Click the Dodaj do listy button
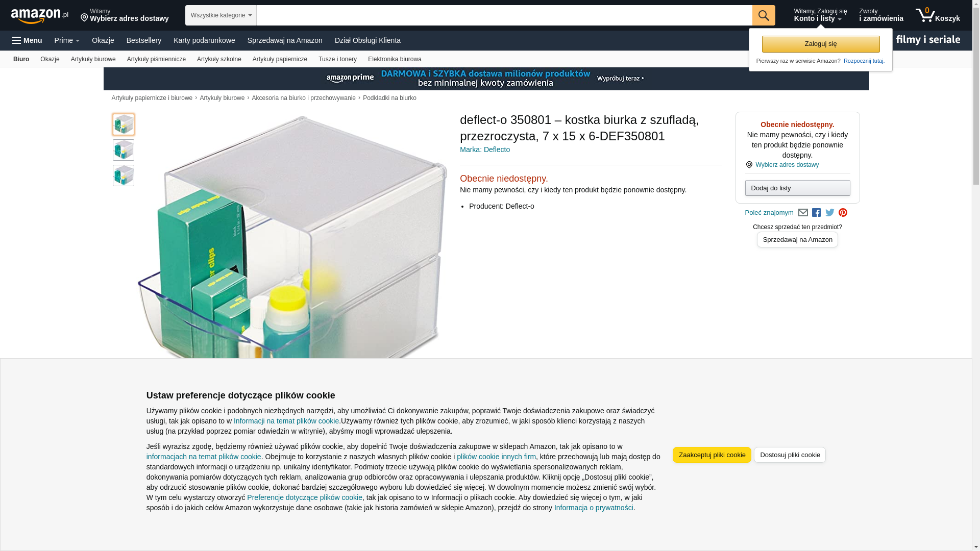This screenshot has width=980, height=551. (797, 188)
